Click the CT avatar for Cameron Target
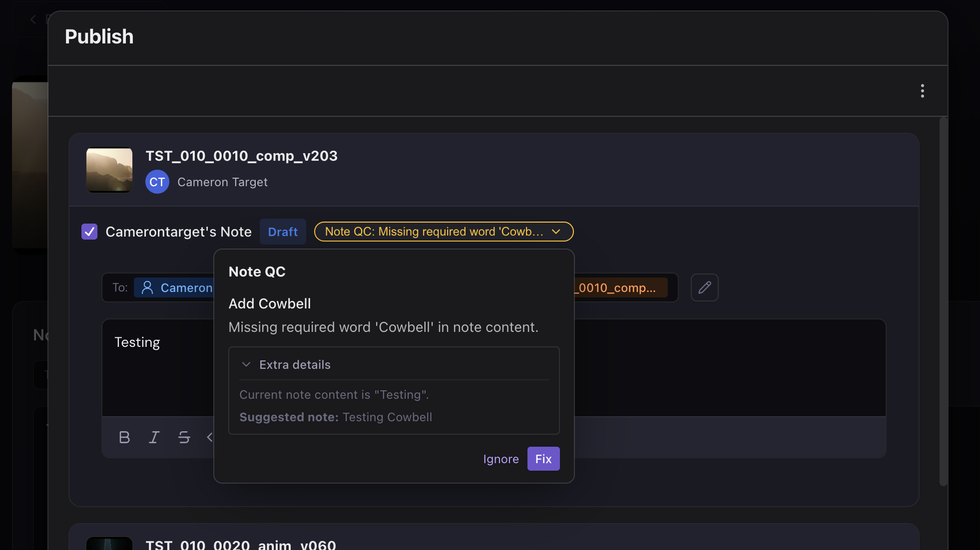The width and height of the screenshot is (980, 550). [x=157, y=182]
